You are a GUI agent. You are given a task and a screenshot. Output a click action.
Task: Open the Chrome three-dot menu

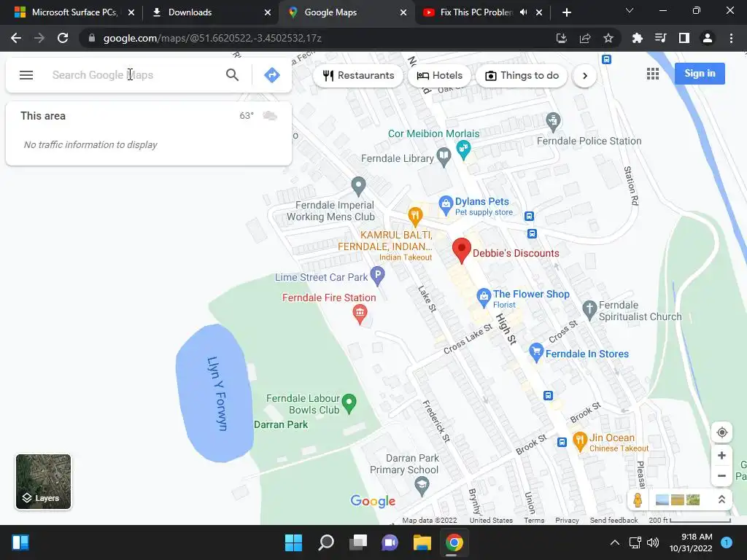click(x=731, y=38)
